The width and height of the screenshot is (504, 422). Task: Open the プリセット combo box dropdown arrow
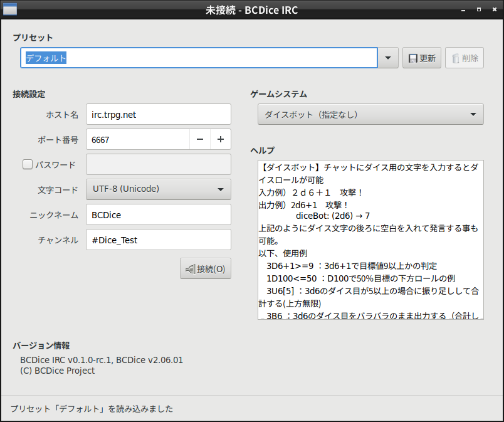388,58
